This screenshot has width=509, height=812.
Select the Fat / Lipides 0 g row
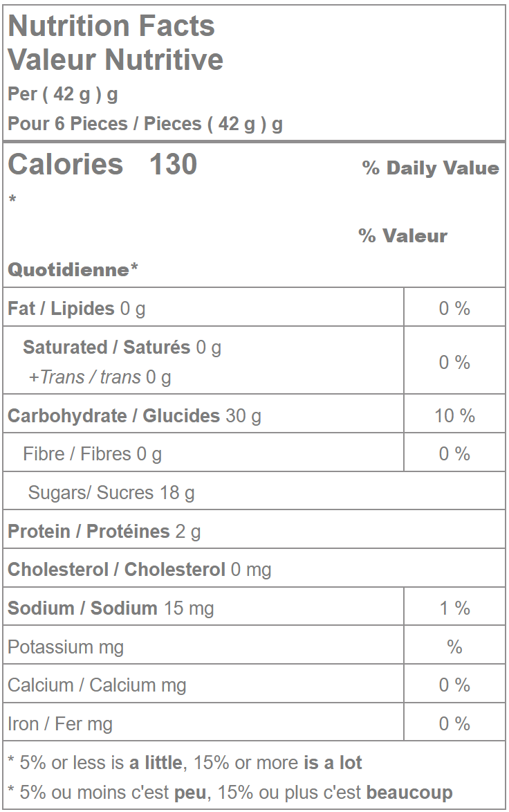point(77,309)
